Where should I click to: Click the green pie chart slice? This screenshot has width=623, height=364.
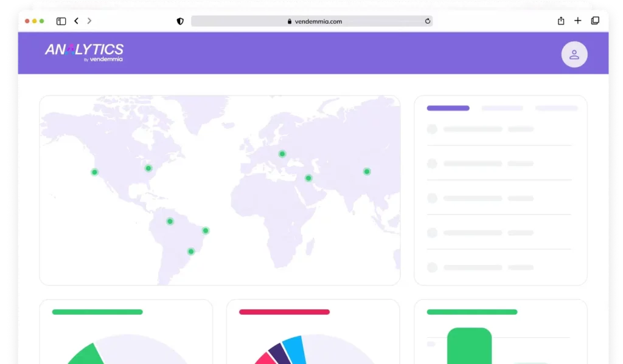84,354
